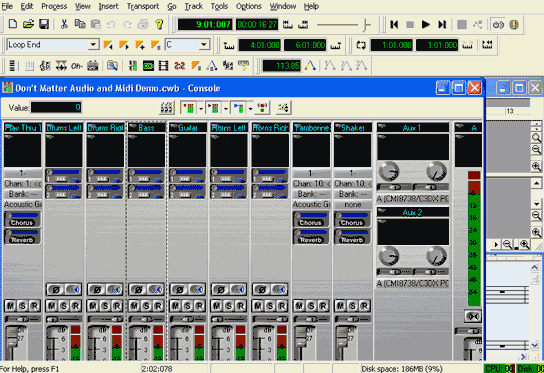544x373 pixels.
Task: Open Aux 1 output device selector
Action: pos(413,199)
